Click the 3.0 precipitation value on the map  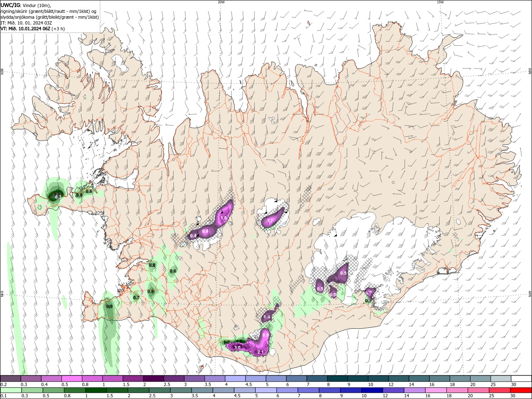pos(238,347)
